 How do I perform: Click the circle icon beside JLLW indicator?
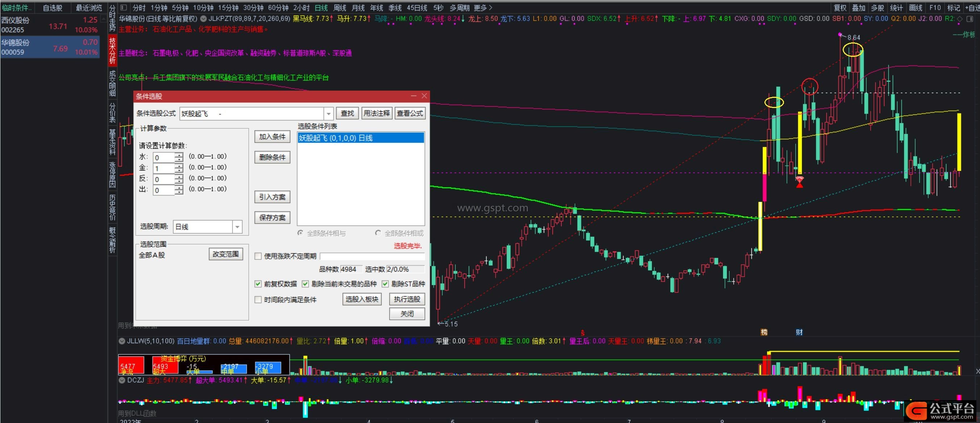click(x=122, y=341)
